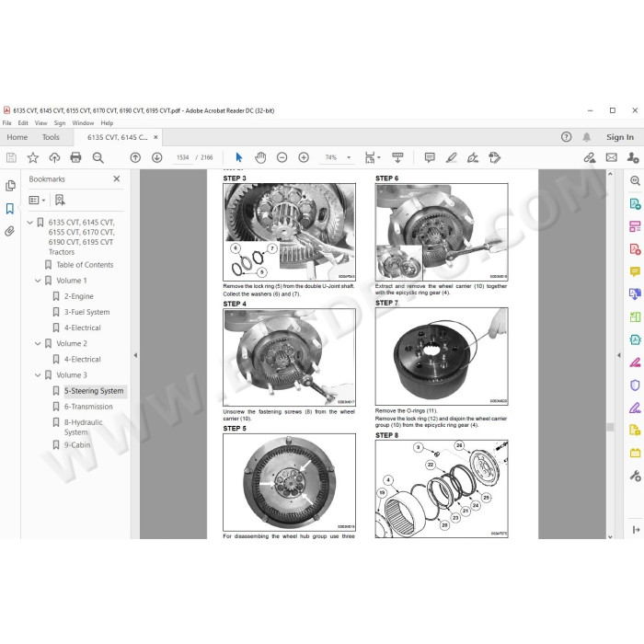Open the Protect shield tool in right pane
This screenshot has height=644, width=644.
pos(635,385)
